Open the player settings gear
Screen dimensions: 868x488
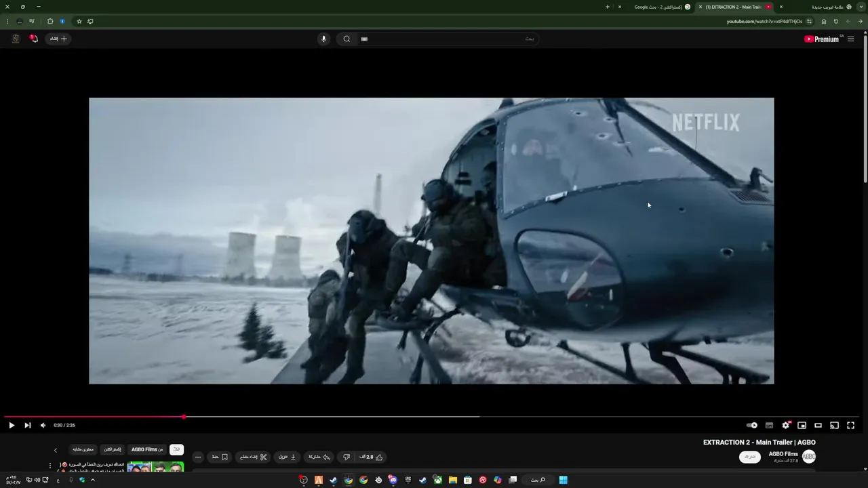pyautogui.click(x=785, y=426)
